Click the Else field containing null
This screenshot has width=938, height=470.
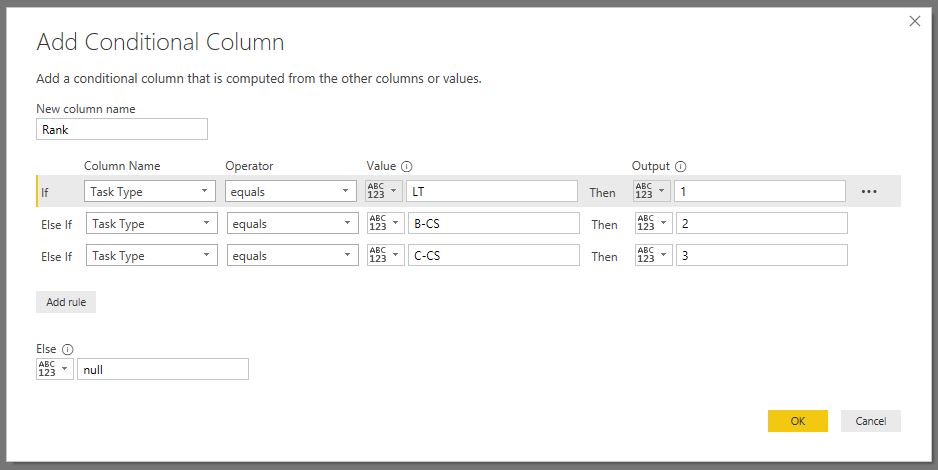[163, 369]
